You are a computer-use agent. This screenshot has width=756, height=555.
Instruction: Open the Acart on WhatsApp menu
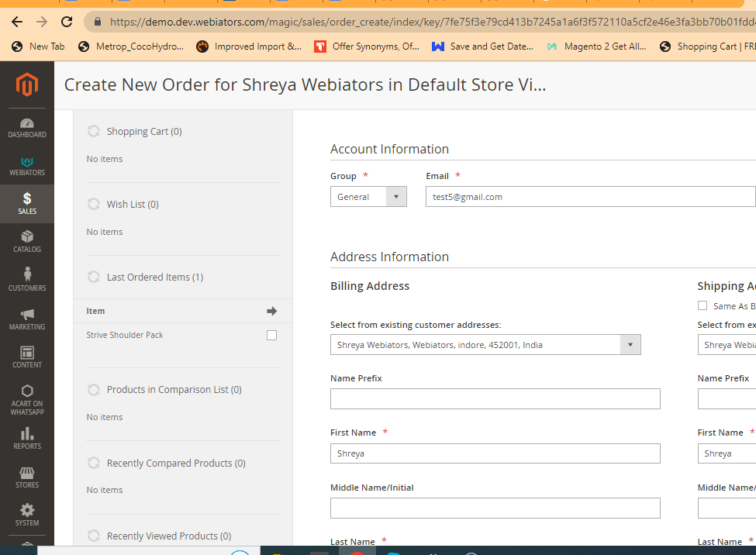click(27, 399)
